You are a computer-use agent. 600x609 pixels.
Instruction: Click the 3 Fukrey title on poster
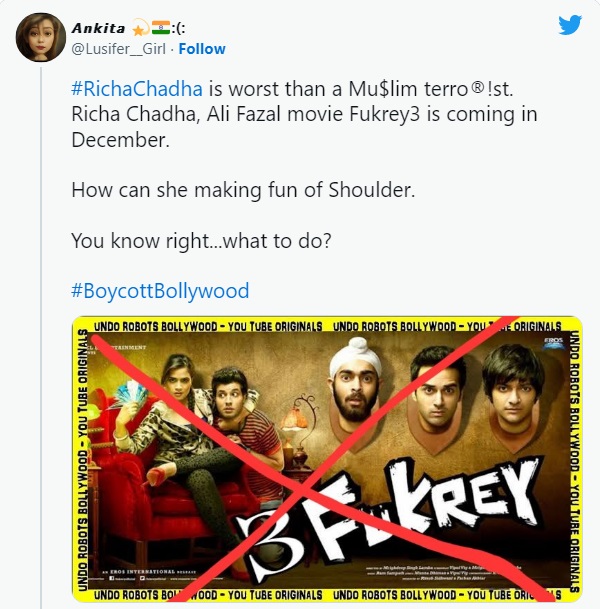388,519
